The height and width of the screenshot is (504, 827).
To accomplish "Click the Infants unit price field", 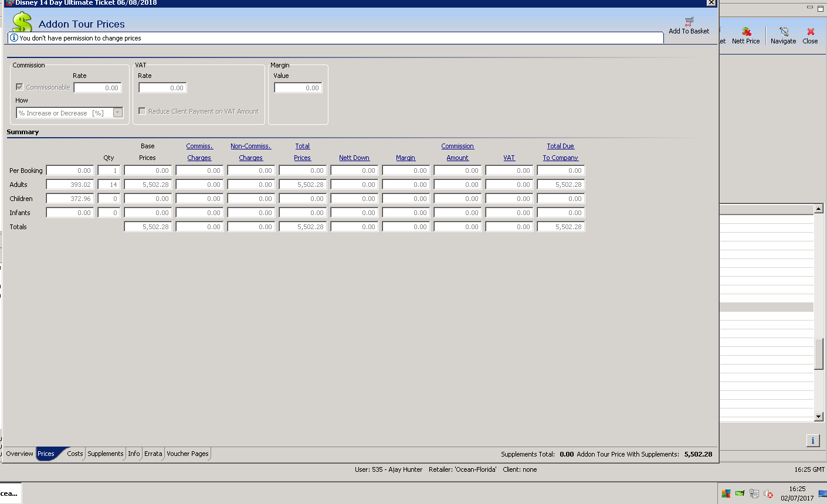I will point(70,213).
